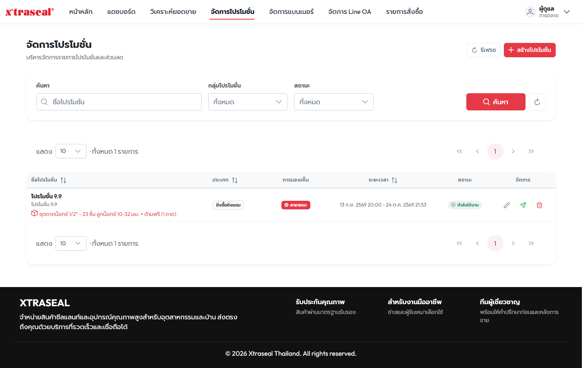Open จัดการ Line OA page
Viewport: 588px width, 368px height.
pyautogui.click(x=350, y=12)
